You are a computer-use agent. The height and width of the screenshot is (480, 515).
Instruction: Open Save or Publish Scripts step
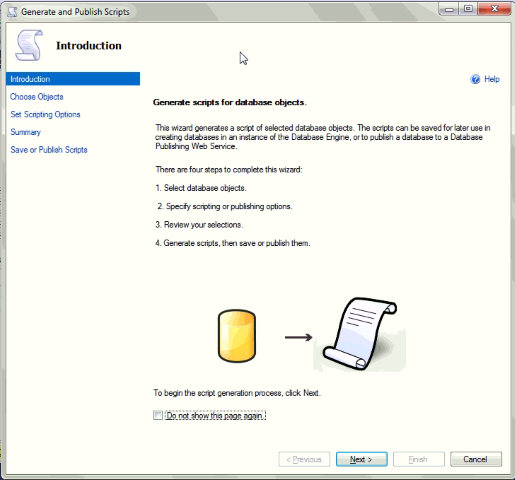coord(49,150)
